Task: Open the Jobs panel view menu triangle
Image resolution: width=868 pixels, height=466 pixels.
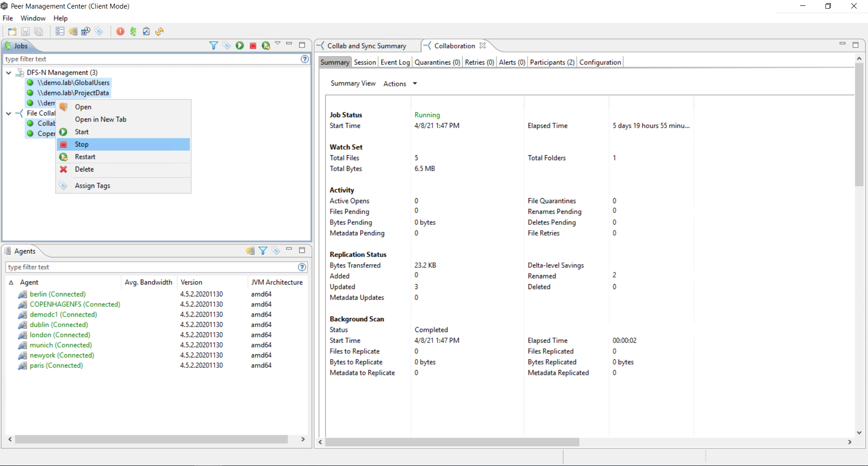Action: coord(278,44)
